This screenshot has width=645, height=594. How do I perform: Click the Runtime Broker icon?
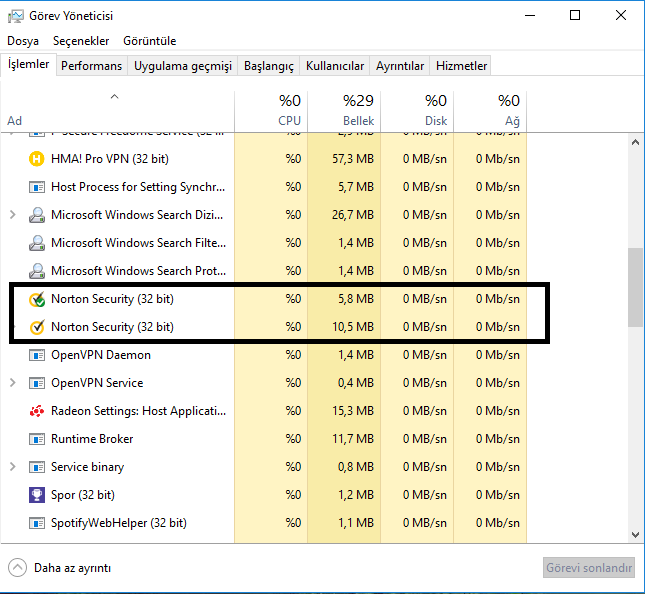click(x=37, y=439)
